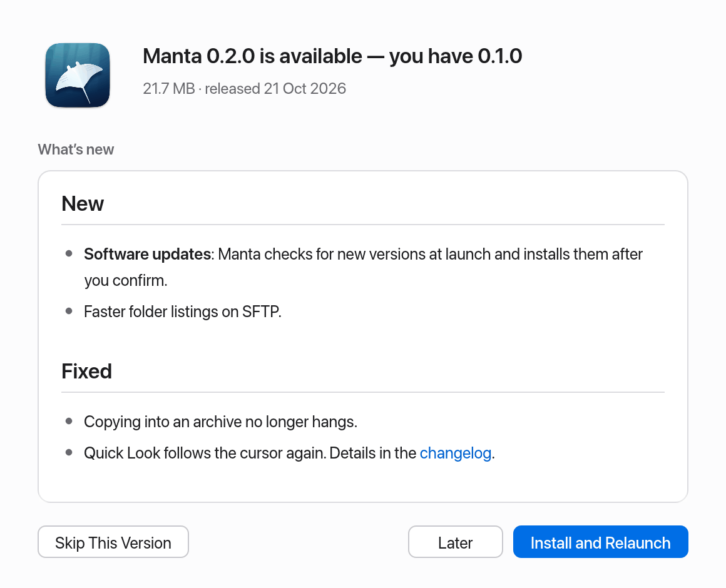Skip This Version of Manta
This screenshot has width=726, height=588.
pyautogui.click(x=113, y=542)
